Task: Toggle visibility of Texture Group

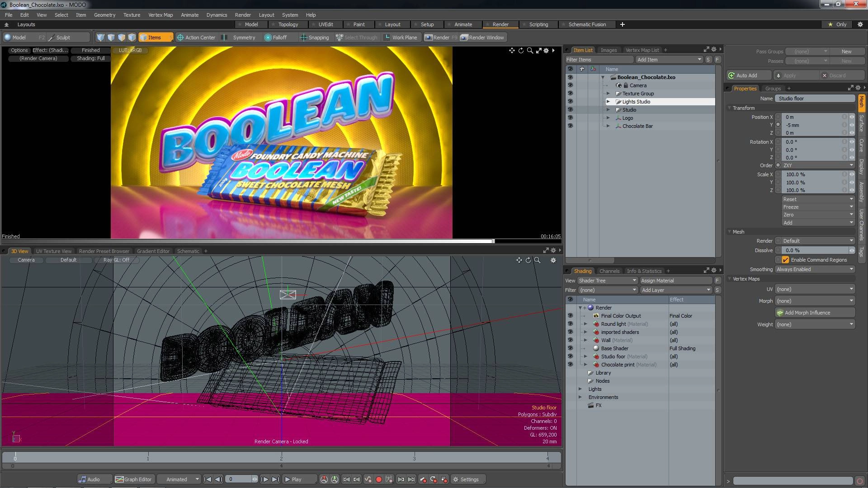Action: click(570, 94)
